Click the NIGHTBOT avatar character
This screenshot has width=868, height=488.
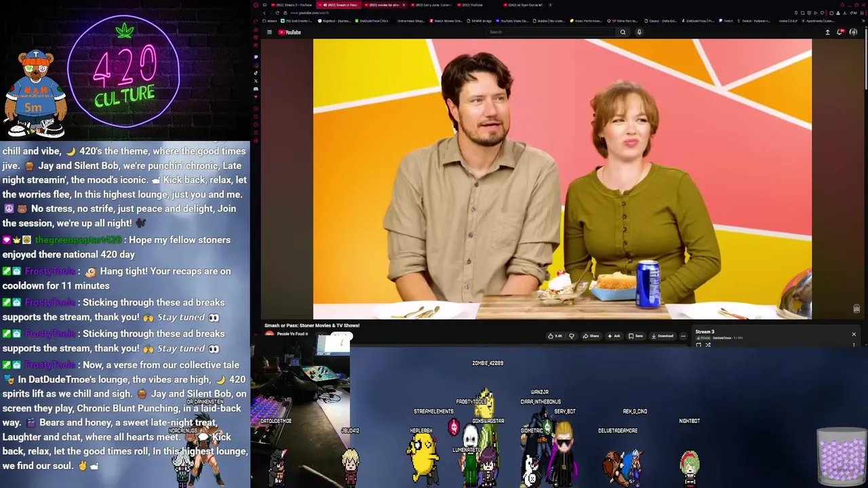click(x=690, y=468)
